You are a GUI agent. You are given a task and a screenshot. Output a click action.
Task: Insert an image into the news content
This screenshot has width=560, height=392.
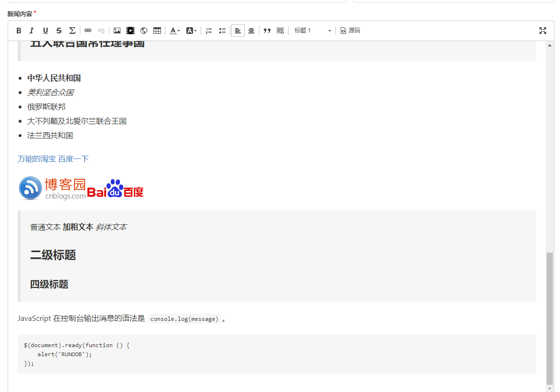[117, 30]
